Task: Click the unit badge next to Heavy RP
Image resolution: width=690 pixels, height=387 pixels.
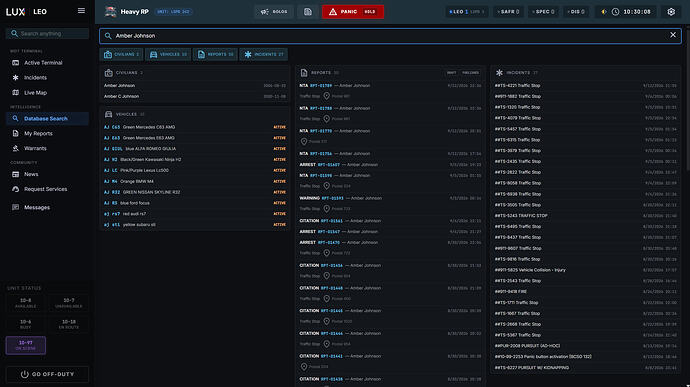Action: point(173,12)
